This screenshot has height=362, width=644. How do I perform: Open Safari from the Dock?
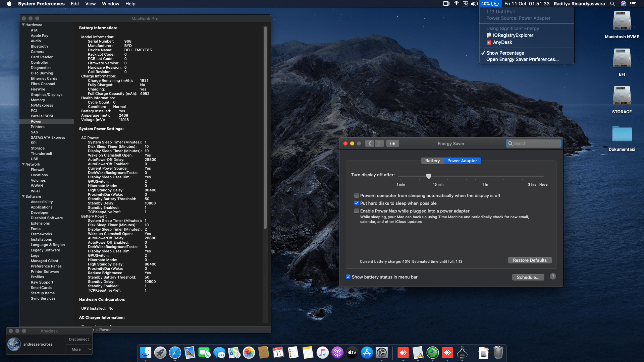coord(175,353)
